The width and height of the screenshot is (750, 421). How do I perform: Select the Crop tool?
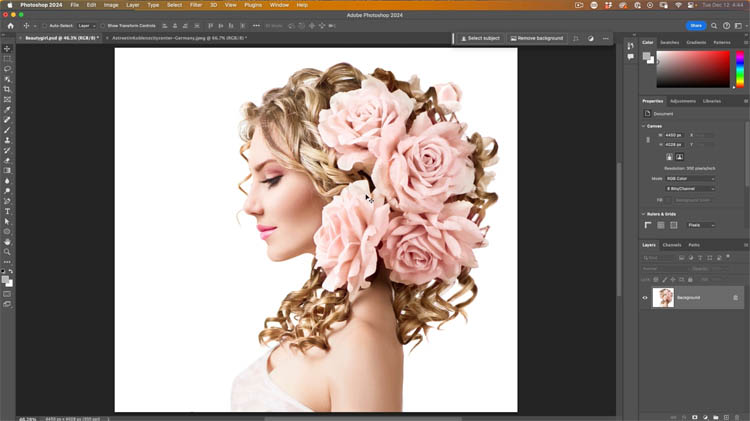click(7, 89)
